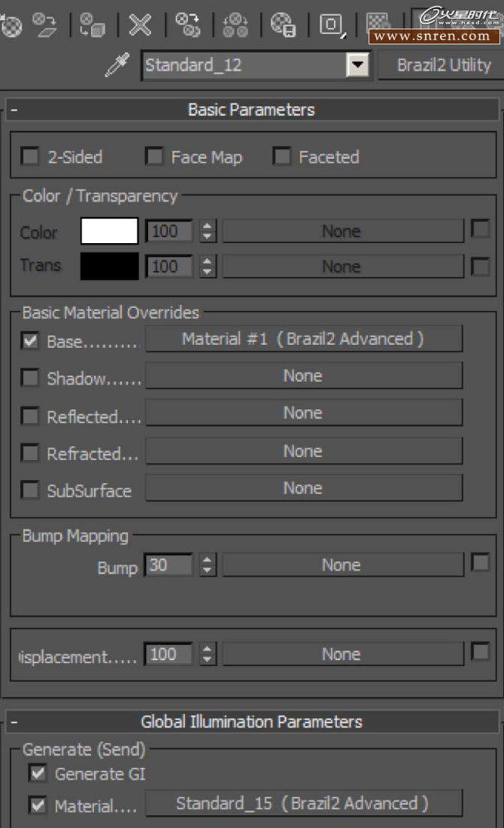Screen dimensions: 504x828
Task: Open the Material ID Channel flyout
Action: coord(332,25)
